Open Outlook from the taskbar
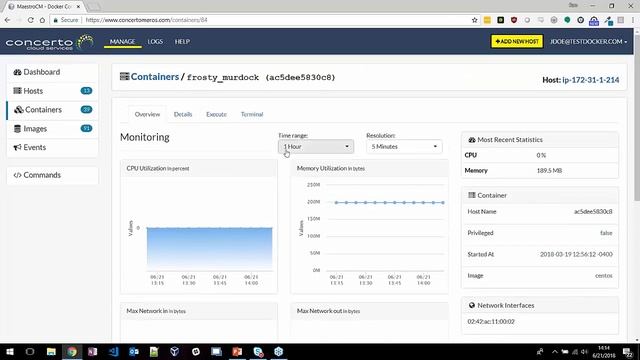This screenshot has height=360, width=640. click(x=134, y=351)
